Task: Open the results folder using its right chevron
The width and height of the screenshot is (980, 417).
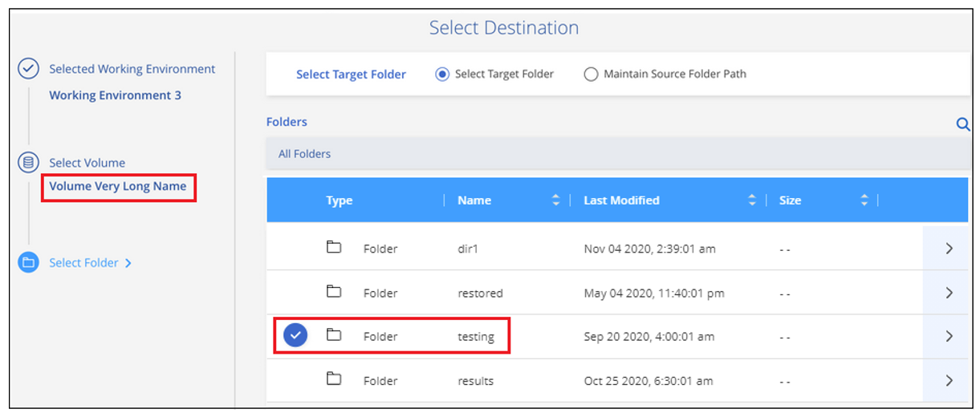Action: 950,380
